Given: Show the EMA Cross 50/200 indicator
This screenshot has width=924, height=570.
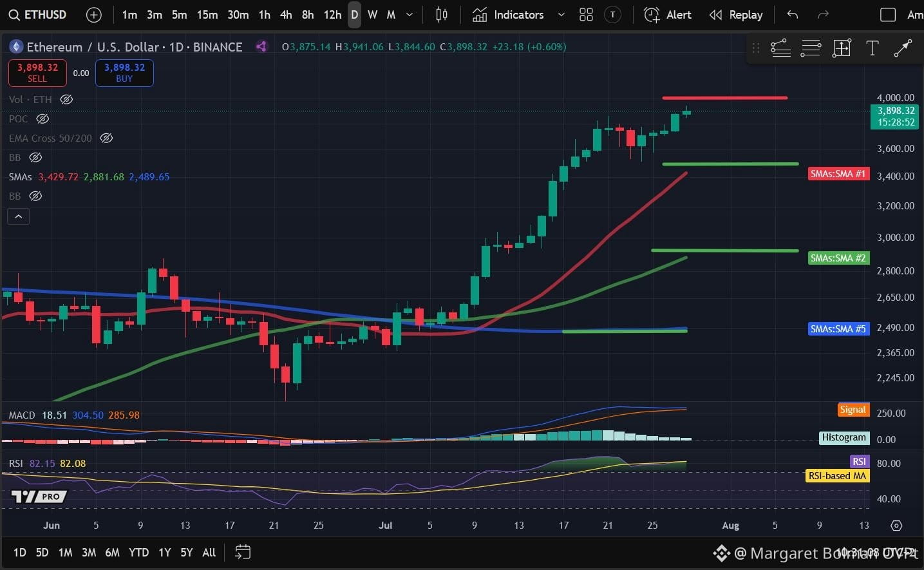Looking at the screenshot, I should tap(106, 138).
